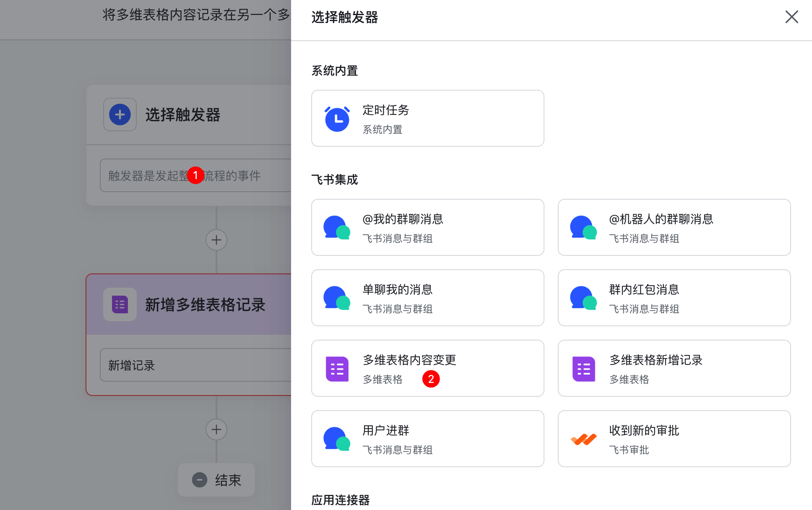The height and width of the screenshot is (510, 812).
Task: Click the alarm clock 定时任务 icon
Action: (337, 119)
